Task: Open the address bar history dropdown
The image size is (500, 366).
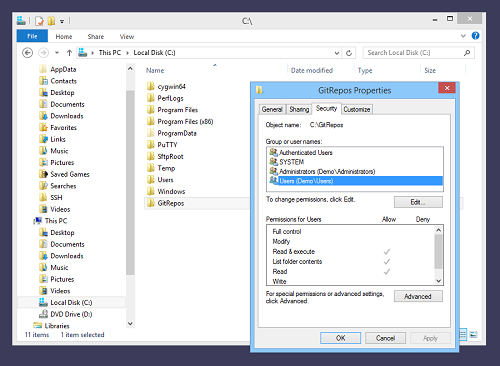Action: (x=337, y=53)
